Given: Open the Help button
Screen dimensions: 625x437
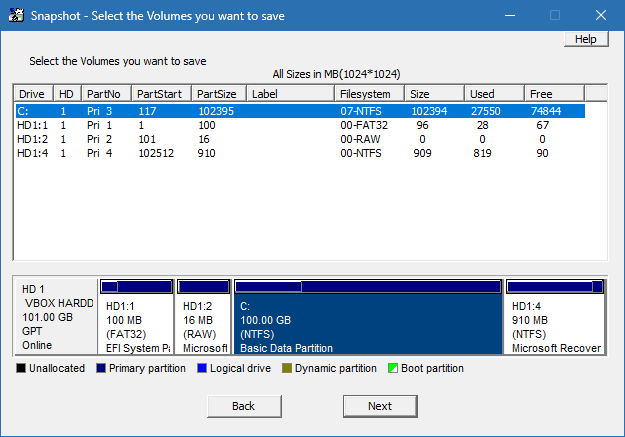Looking at the screenshot, I should click(586, 39).
